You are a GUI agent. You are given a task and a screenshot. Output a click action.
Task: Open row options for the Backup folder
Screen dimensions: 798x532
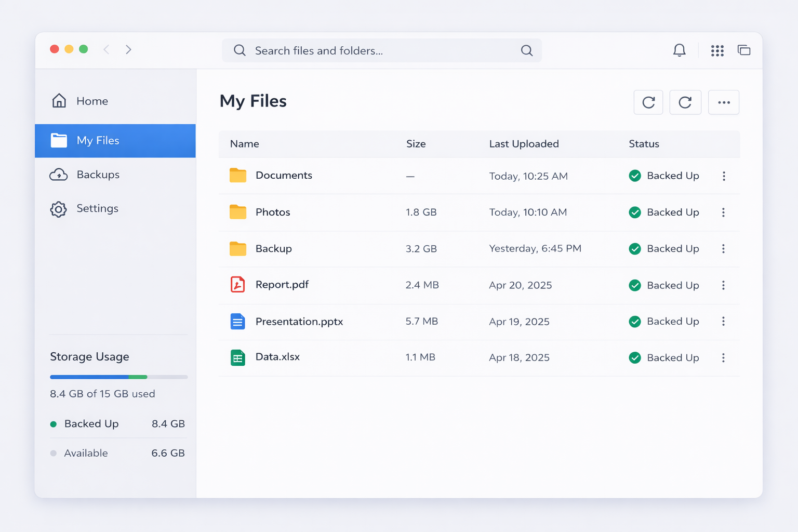(x=723, y=249)
